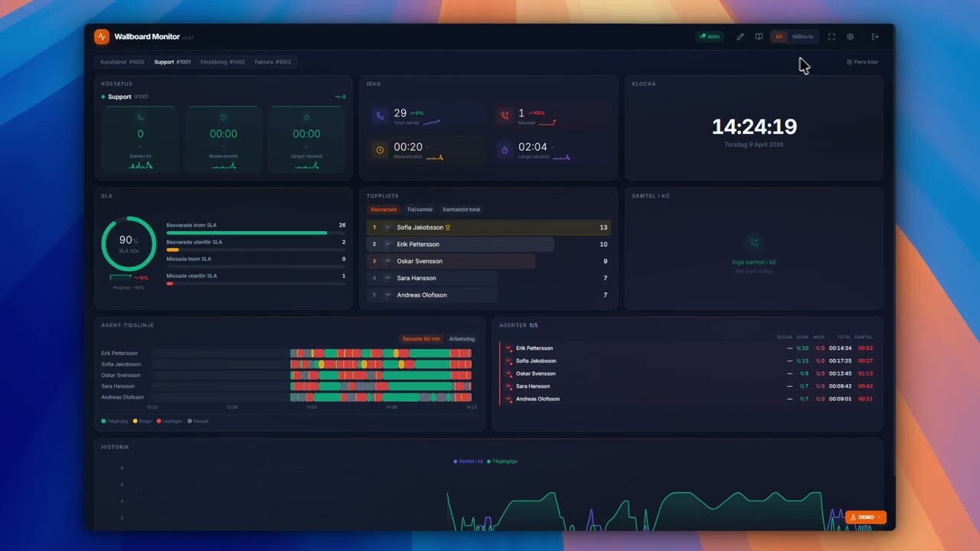Click the logout arrow icon
The width and height of the screenshot is (980, 551).
pos(875,37)
